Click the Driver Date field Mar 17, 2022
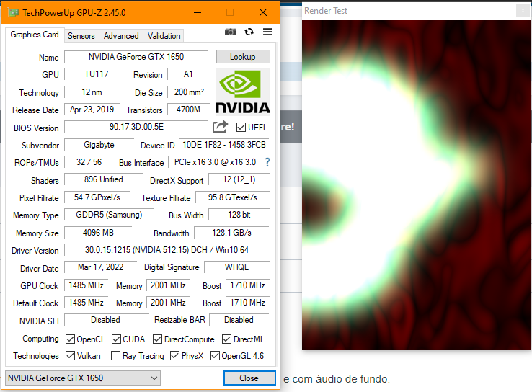532x392 pixels. click(100, 267)
